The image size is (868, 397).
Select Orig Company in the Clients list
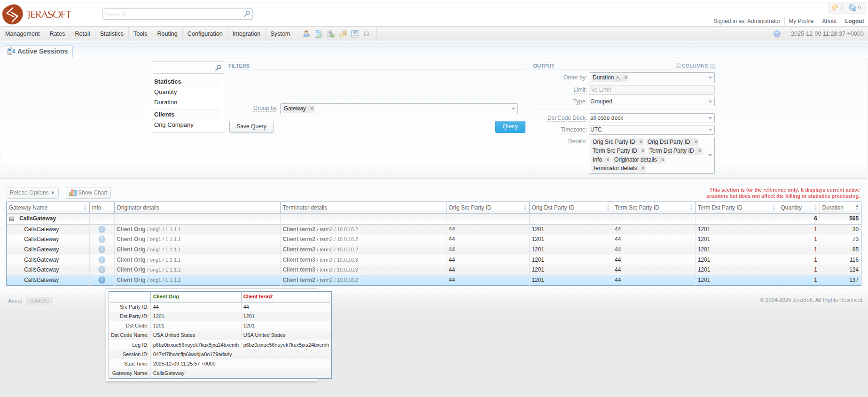tap(174, 125)
